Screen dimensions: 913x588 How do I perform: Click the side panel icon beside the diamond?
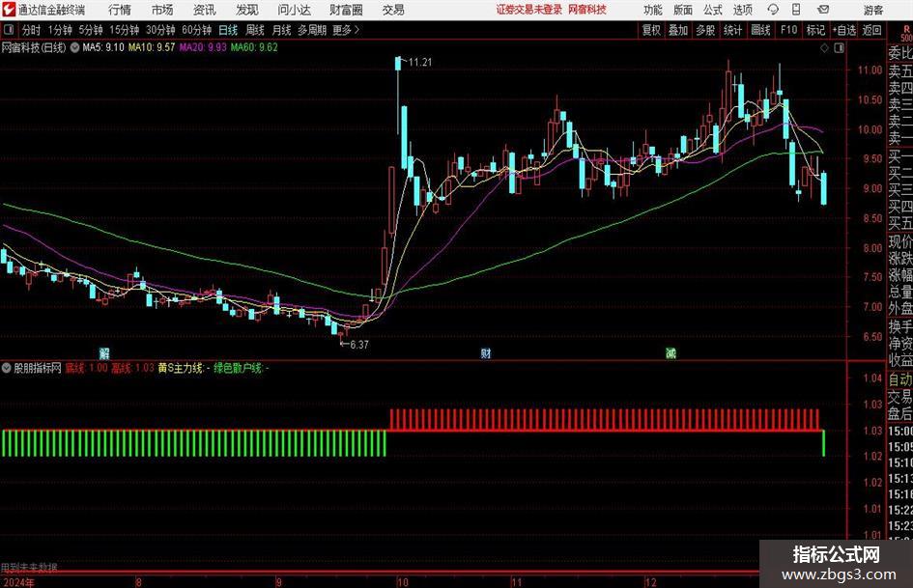point(839,48)
